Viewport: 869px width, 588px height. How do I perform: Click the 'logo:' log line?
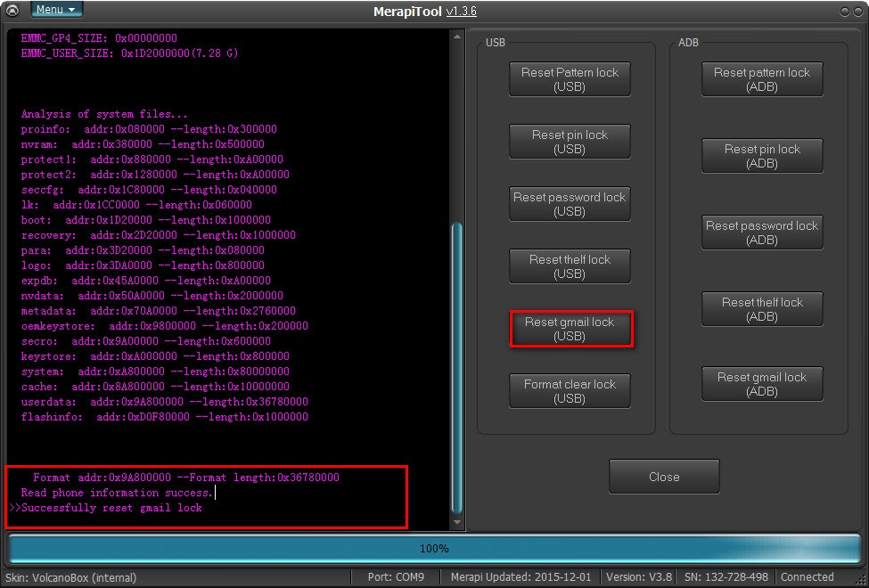[x=143, y=265]
